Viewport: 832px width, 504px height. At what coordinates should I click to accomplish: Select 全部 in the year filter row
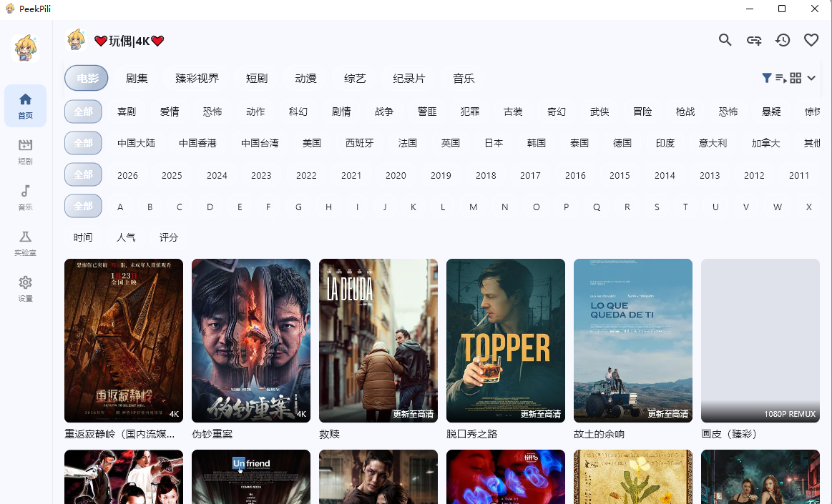pos(83,174)
